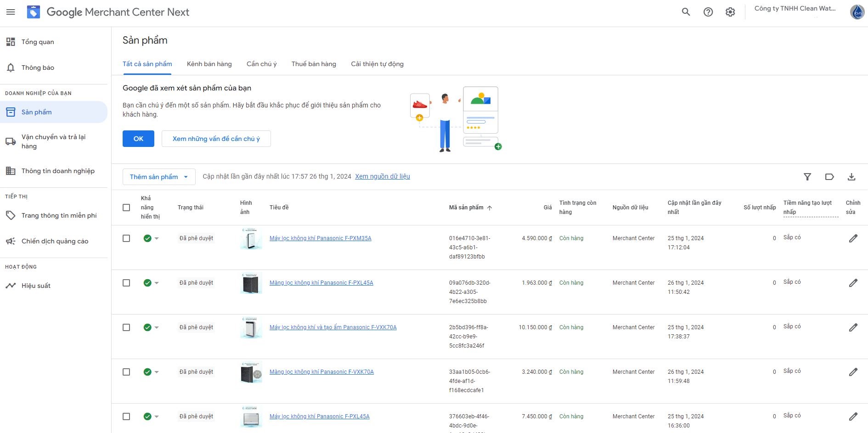Open Merchant Center search

click(x=686, y=12)
